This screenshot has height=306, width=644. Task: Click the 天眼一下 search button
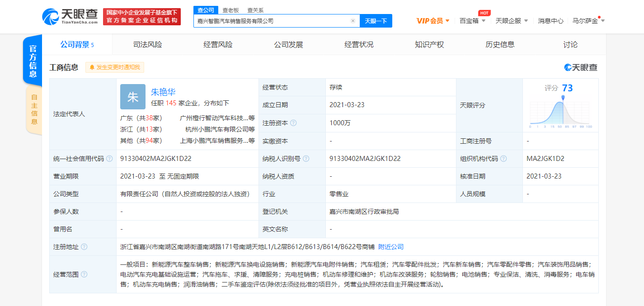tap(376, 21)
